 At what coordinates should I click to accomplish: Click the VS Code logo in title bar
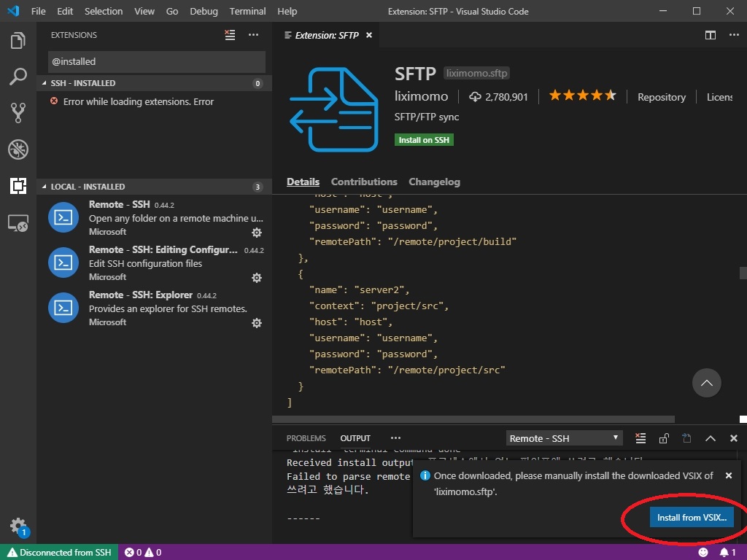tap(13, 11)
